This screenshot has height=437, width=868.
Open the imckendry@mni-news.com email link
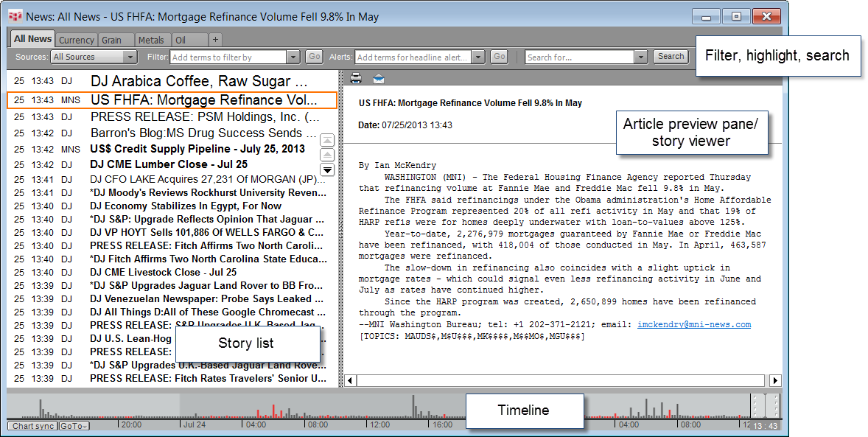click(694, 325)
